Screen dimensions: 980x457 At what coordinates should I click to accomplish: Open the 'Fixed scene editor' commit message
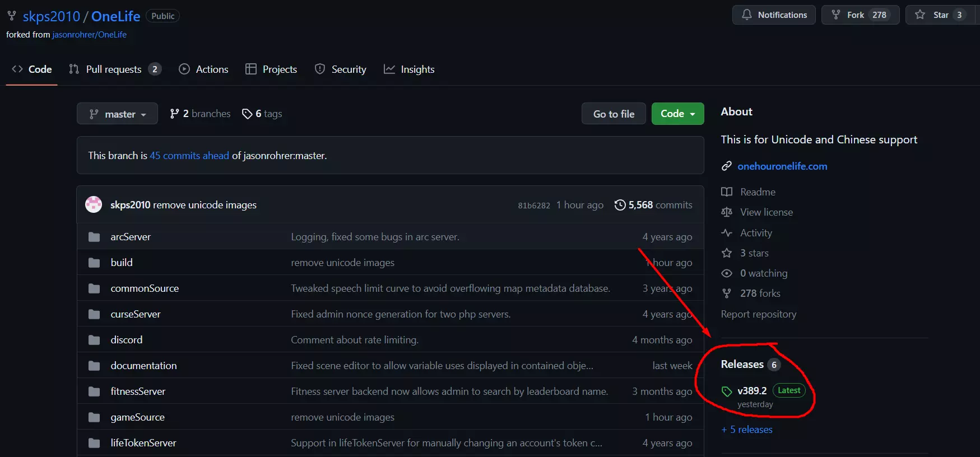[x=442, y=366]
